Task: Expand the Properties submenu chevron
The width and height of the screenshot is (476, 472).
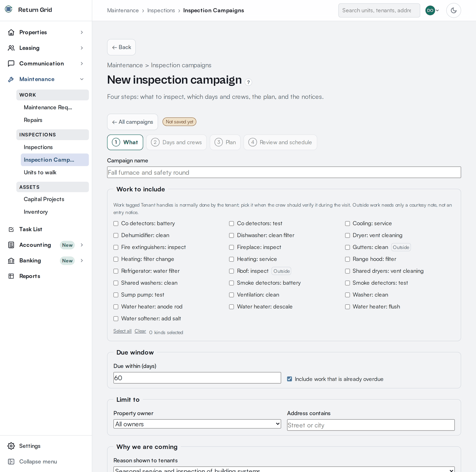Action: (82, 32)
